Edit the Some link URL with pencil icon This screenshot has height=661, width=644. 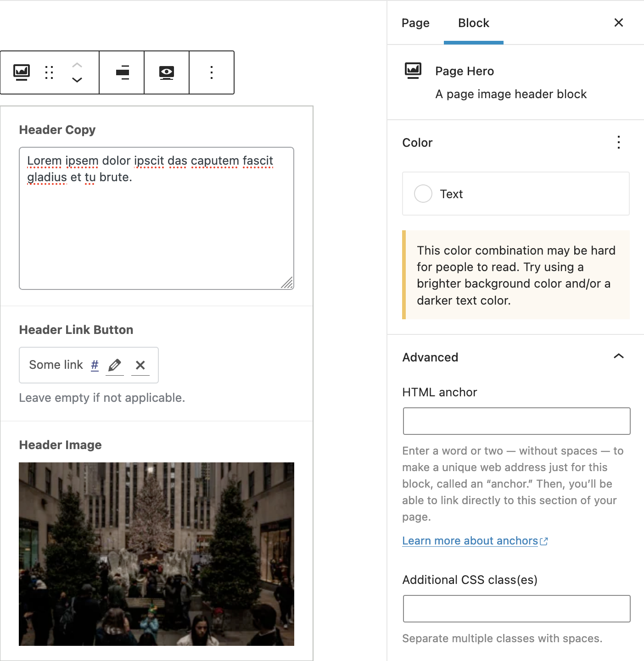pyautogui.click(x=115, y=365)
